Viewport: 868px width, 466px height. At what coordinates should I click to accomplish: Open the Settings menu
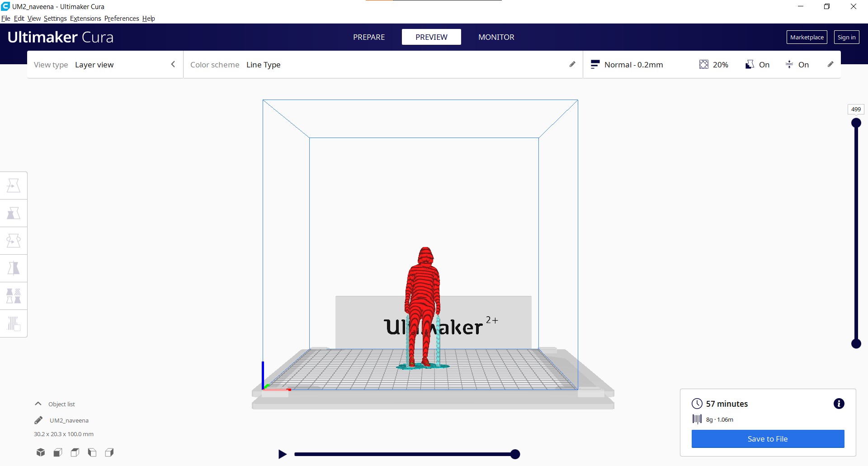coord(55,19)
